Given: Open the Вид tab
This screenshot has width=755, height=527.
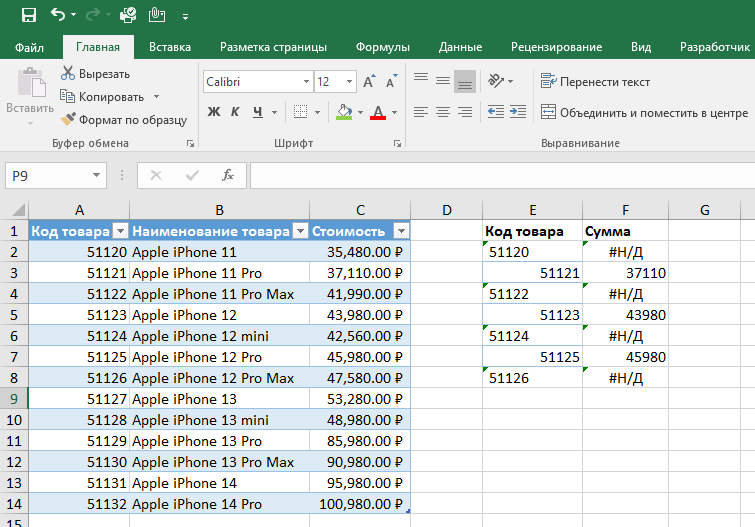Looking at the screenshot, I should tap(641, 47).
